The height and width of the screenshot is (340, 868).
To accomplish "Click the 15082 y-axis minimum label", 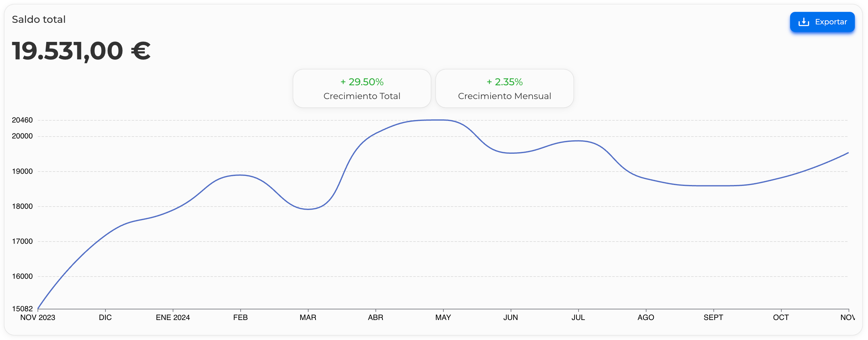I will 22,309.
